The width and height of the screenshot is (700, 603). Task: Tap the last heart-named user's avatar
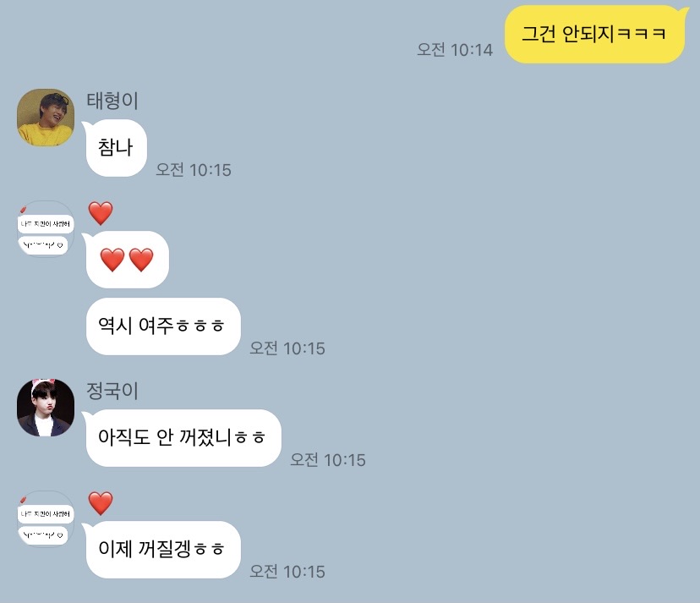46,519
